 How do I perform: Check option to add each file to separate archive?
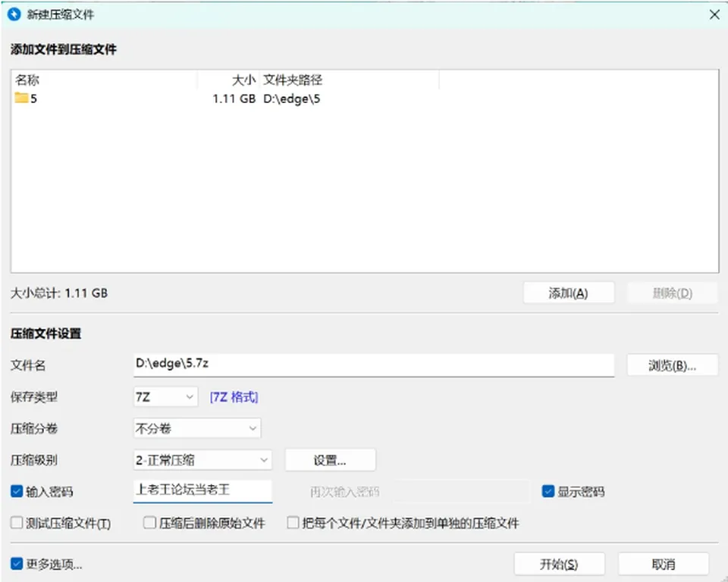click(293, 523)
